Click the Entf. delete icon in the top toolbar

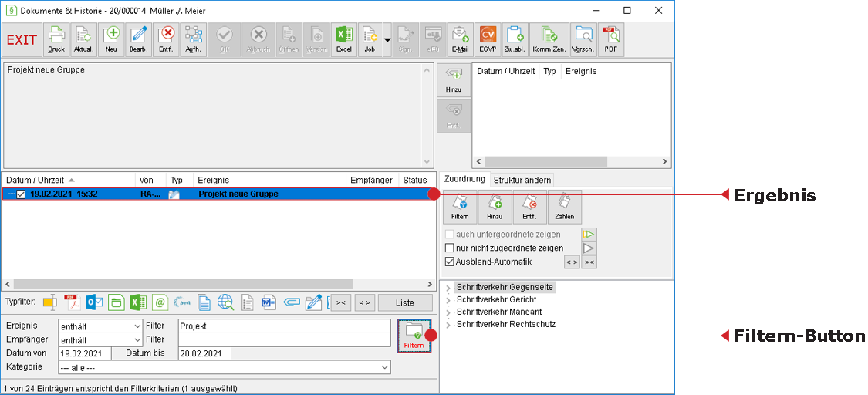pyautogui.click(x=166, y=40)
